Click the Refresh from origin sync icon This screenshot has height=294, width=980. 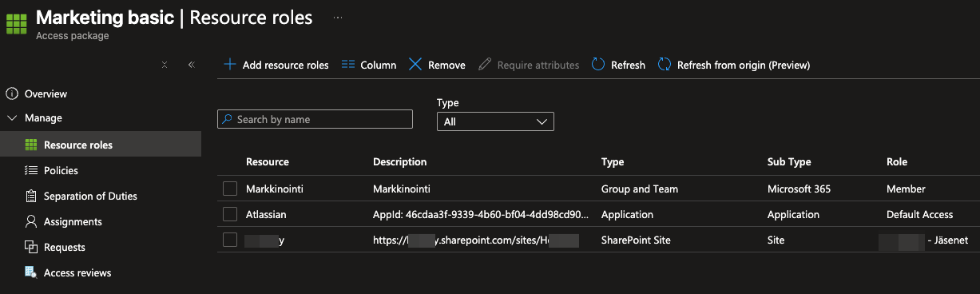point(665,65)
